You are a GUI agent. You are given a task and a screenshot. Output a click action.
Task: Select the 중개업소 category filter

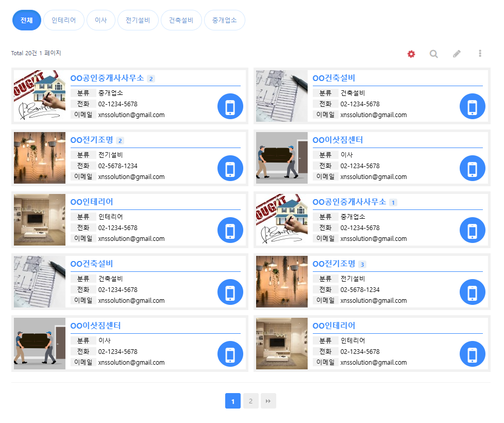[x=224, y=20]
